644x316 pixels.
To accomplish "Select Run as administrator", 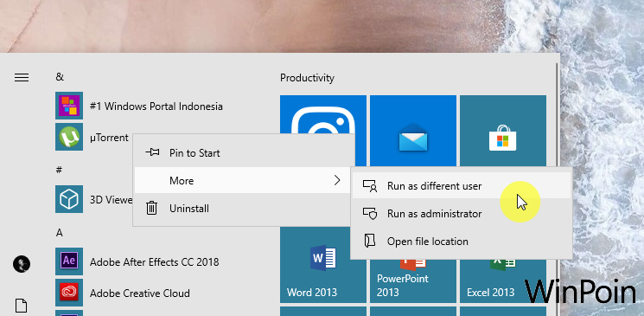I will 462,214.
